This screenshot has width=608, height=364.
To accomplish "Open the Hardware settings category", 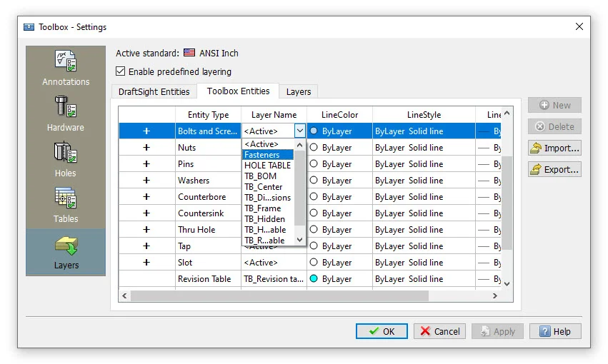I will click(66, 113).
